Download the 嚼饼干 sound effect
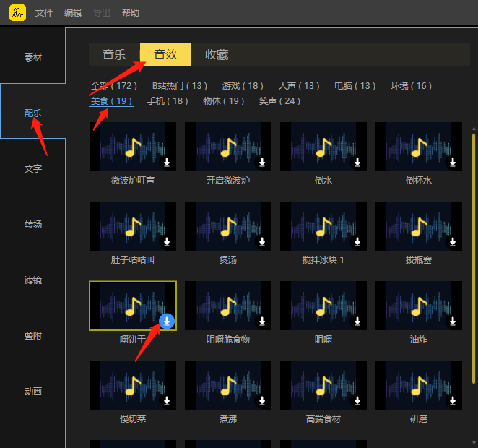The height and width of the screenshot is (448, 478). 167,322
